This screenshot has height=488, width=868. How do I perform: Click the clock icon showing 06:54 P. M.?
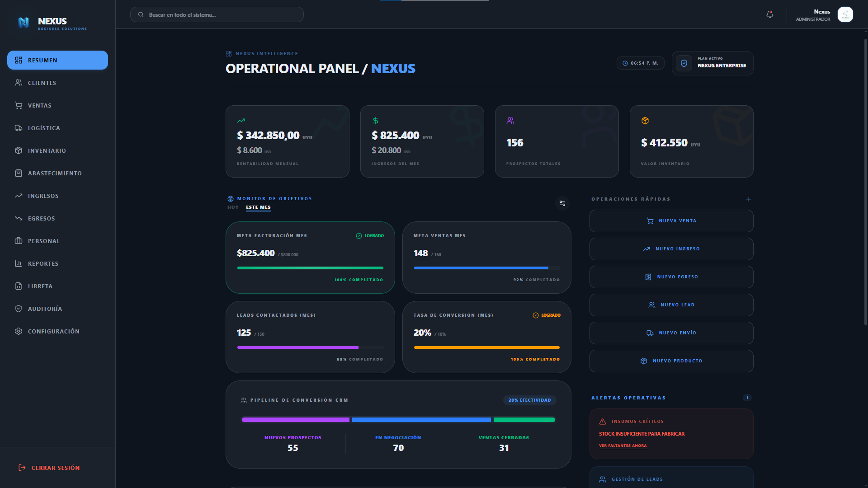(x=625, y=63)
